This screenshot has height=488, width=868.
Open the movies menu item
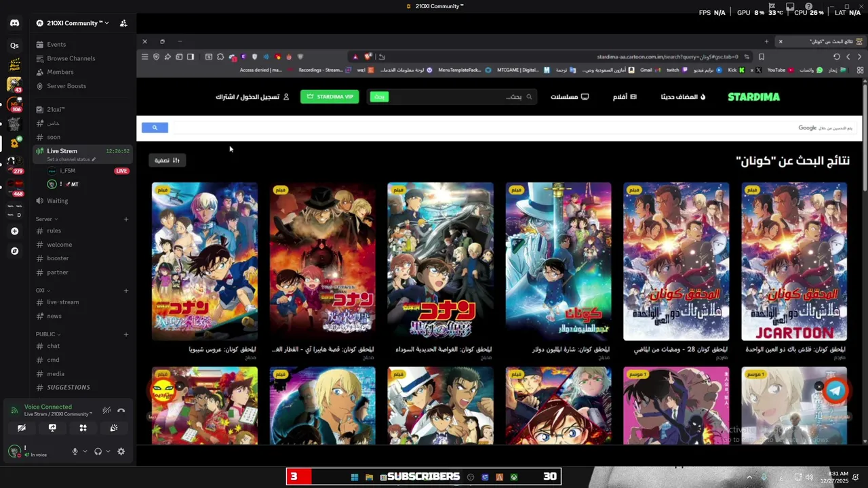[625, 97]
